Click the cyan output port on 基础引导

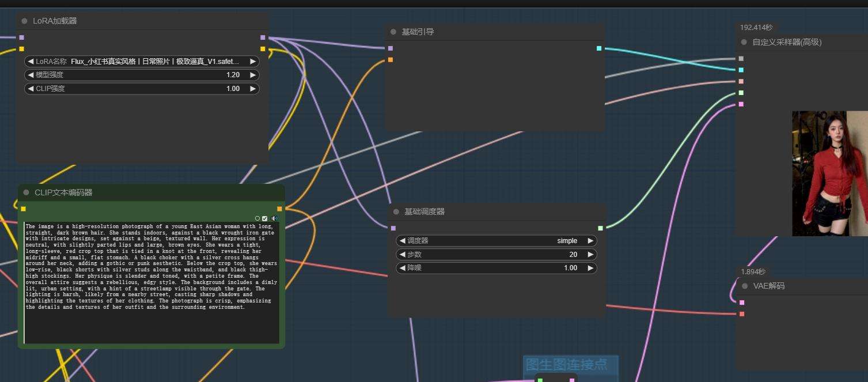(599, 48)
